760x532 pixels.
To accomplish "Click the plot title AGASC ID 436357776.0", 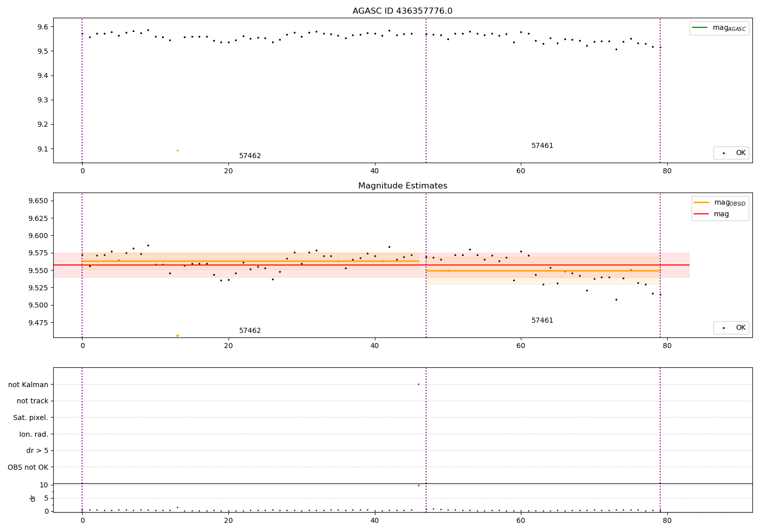I will point(402,11).
